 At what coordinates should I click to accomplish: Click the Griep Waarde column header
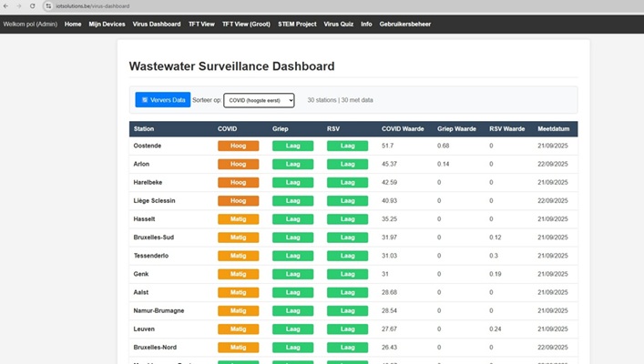(x=456, y=129)
